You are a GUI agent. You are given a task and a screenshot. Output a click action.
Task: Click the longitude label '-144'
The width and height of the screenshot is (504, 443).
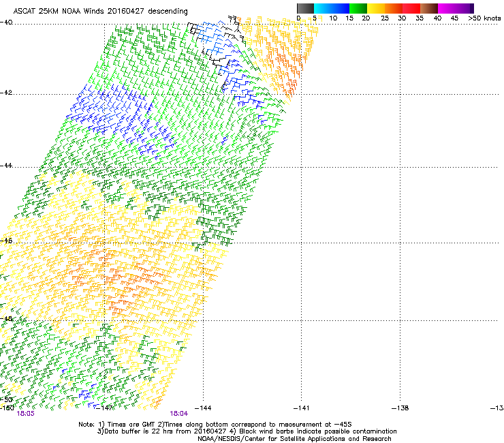pos(203,408)
